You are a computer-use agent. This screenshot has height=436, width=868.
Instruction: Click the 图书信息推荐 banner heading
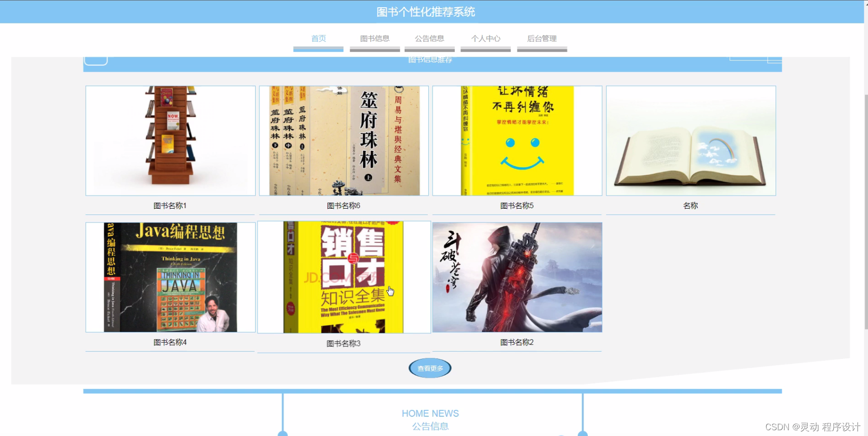point(430,59)
